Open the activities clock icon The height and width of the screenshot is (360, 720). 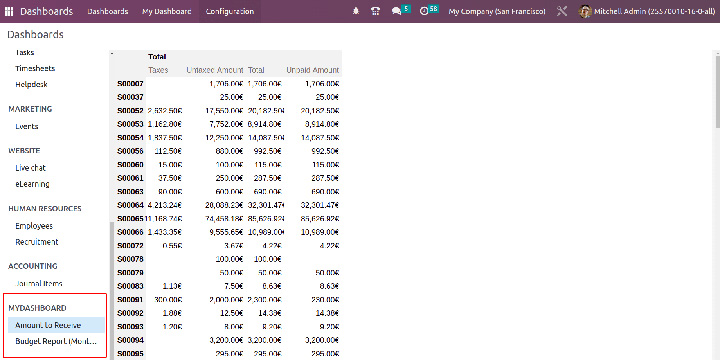coord(424,11)
